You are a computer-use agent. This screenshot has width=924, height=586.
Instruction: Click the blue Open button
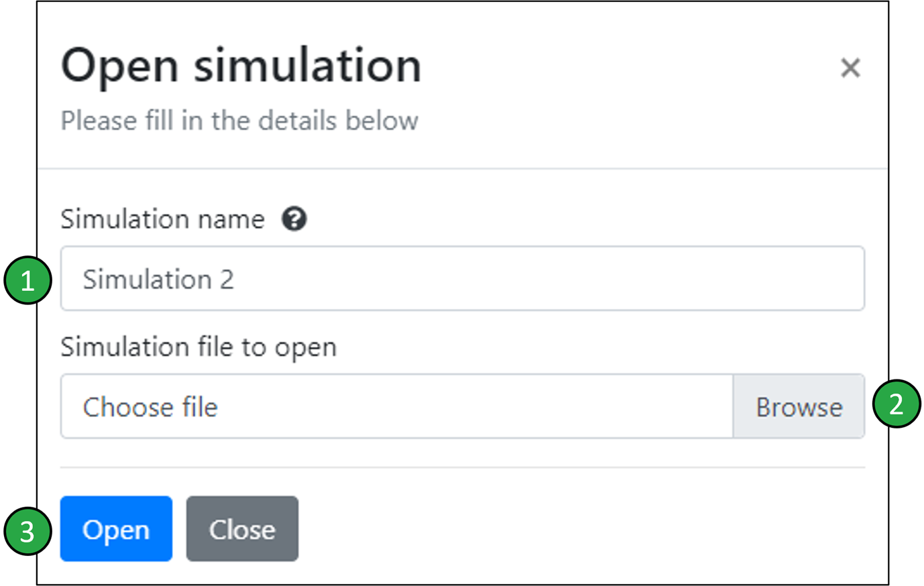pyautogui.click(x=116, y=528)
